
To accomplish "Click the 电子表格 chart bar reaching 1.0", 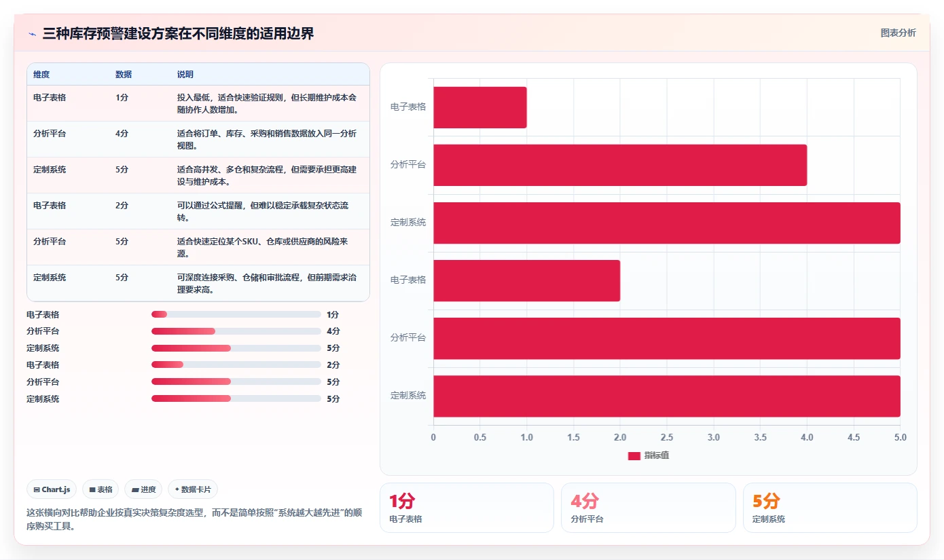I will (x=480, y=107).
